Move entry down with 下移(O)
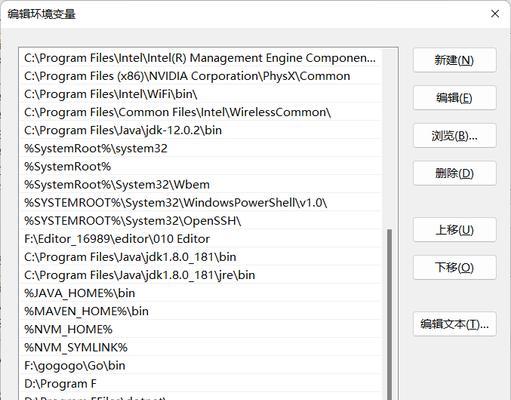Viewport: 511px width, 400px height. pyautogui.click(x=455, y=267)
